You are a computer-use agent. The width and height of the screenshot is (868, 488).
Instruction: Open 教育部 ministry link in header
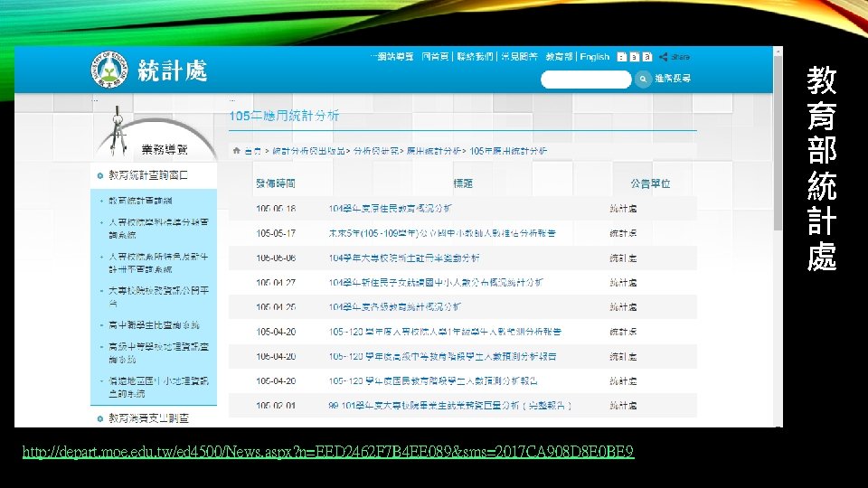559,56
